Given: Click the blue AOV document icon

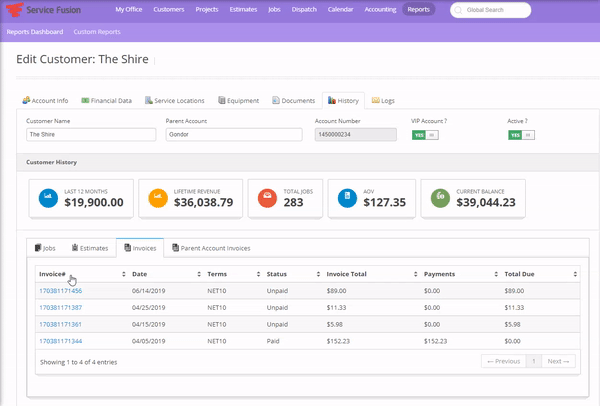Looking at the screenshot, I should 347,198.
